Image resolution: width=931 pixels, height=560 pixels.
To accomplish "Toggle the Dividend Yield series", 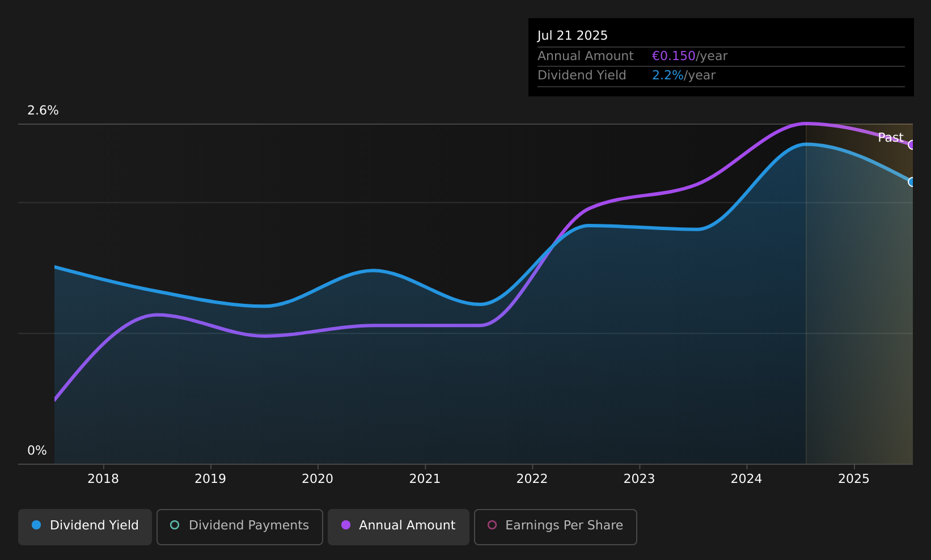I will click(x=85, y=527).
